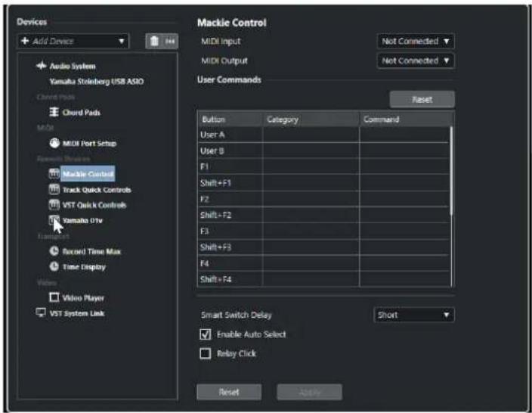Select the F1 row
The height and width of the screenshot is (413, 532).
point(324,166)
